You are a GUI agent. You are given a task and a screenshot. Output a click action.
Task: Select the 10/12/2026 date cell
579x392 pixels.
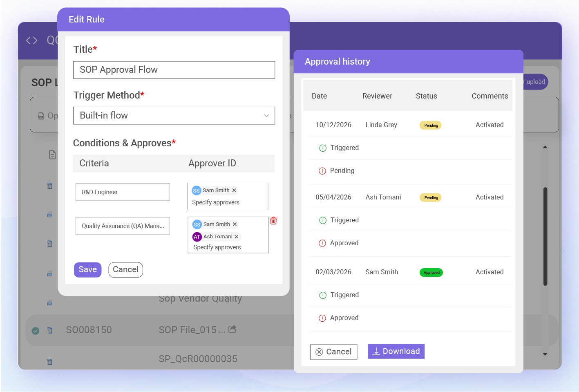[x=333, y=125]
